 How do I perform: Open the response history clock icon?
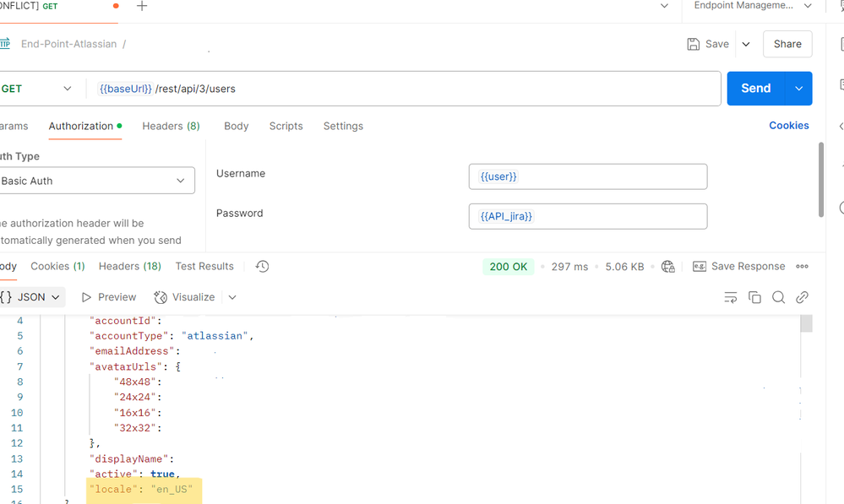(262, 266)
